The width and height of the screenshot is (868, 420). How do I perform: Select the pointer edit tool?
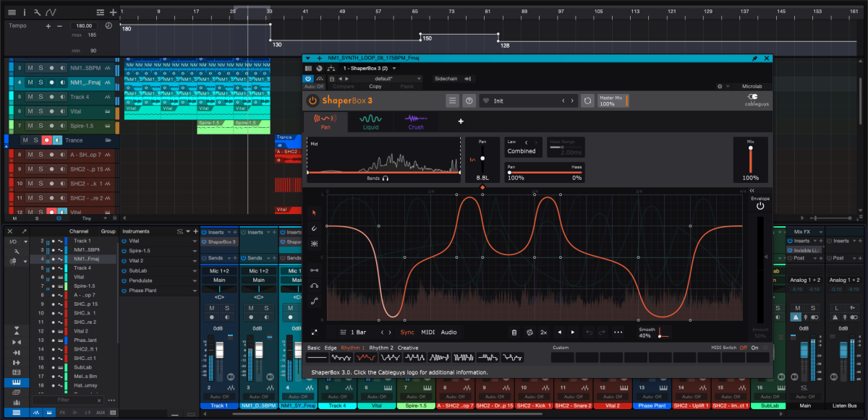pos(315,213)
